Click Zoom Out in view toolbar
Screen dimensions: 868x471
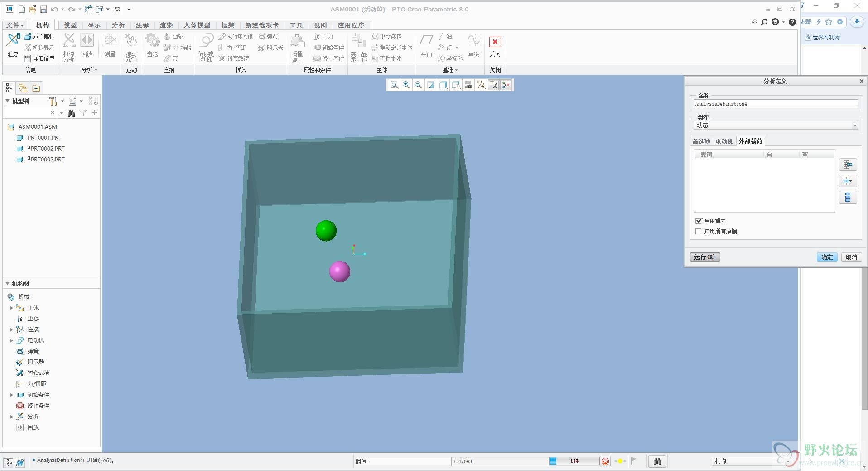(x=419, y=85)
